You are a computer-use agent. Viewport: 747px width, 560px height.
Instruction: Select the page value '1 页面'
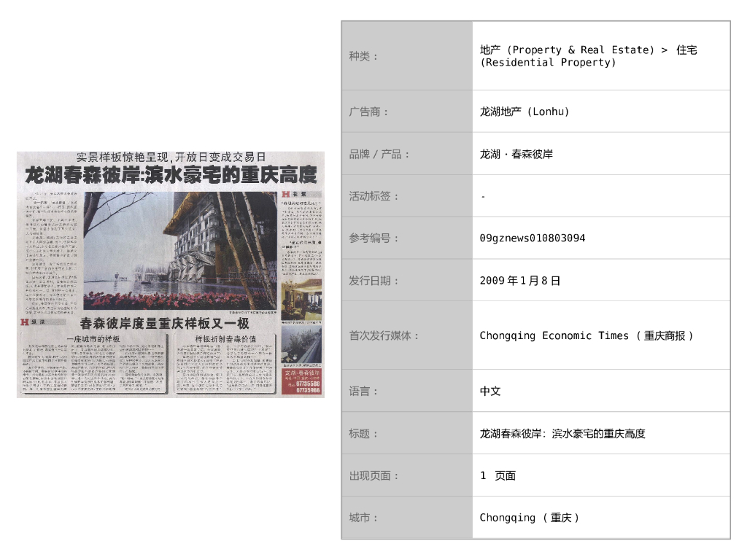498,475
